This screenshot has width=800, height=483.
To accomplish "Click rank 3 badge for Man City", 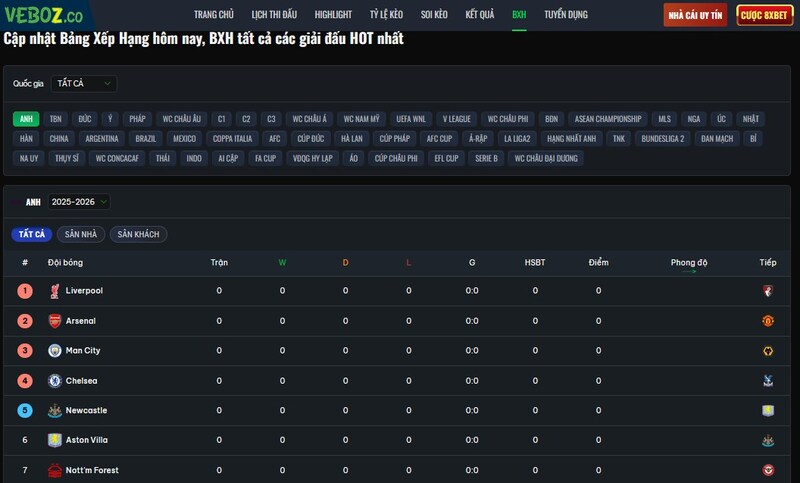I will [x=25, y=350].
